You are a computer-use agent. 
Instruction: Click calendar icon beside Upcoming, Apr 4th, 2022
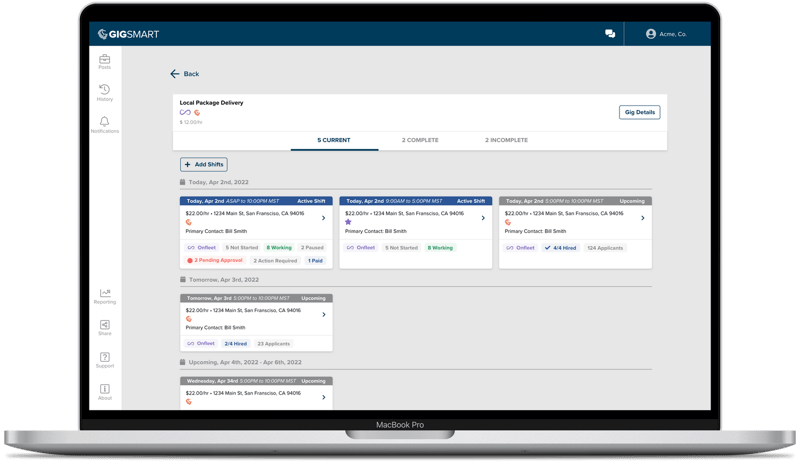pyautogui.click(x=183, y=362)
